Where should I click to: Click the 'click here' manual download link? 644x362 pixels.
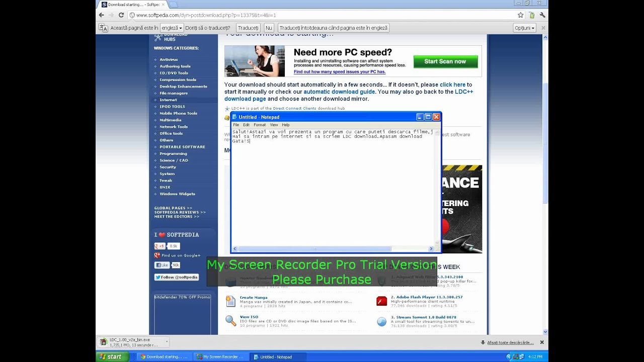tap(452, 84)
